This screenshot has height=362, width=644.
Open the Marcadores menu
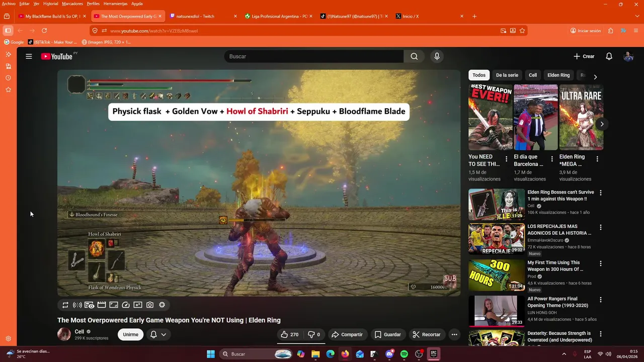click(x=72, y=4)
